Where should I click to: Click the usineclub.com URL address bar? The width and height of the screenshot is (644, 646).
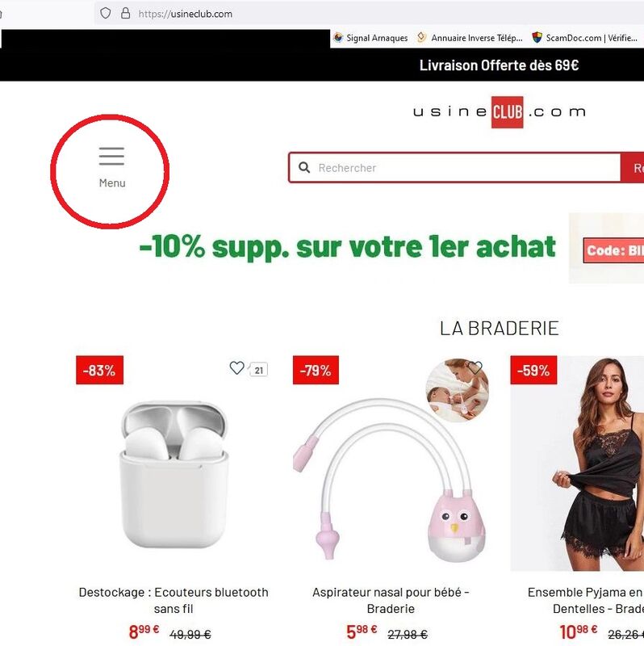[369, 14]
